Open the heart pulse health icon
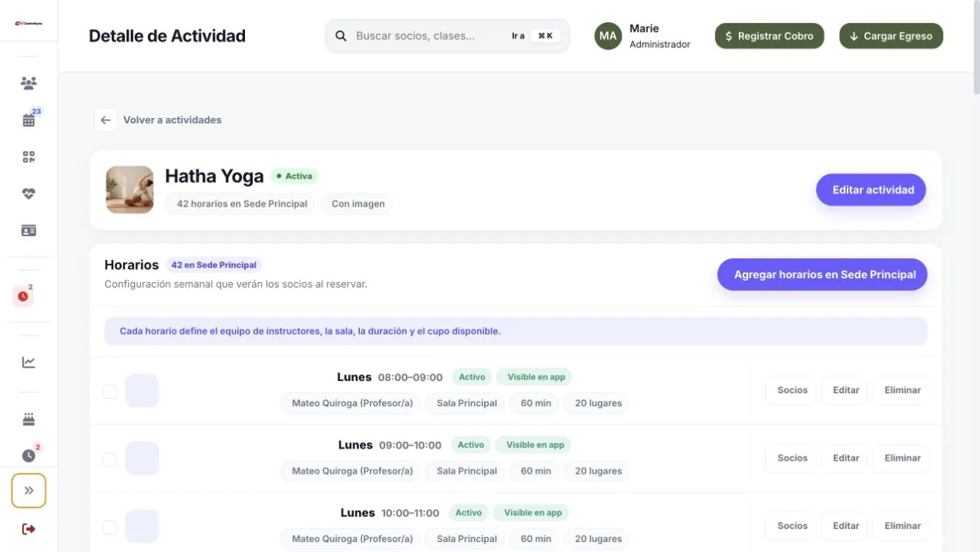 (29, 194)
